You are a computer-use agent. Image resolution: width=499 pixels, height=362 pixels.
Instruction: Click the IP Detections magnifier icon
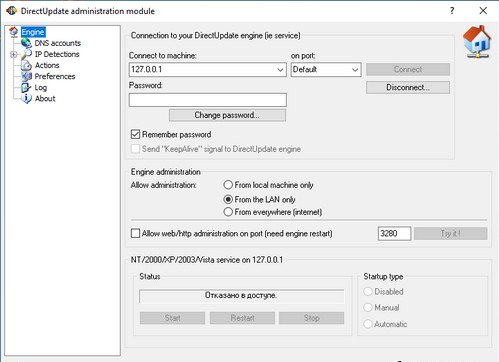tap(26, 54)
